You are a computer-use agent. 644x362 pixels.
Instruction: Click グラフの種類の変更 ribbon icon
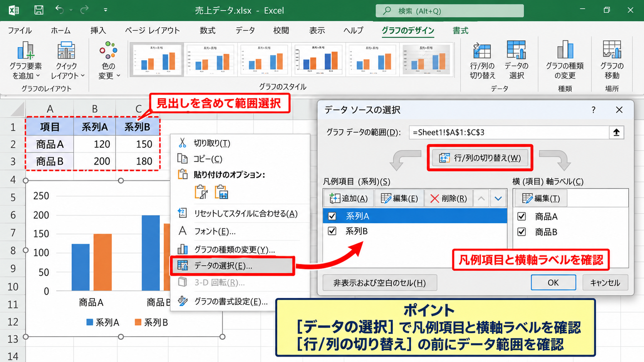565,60
